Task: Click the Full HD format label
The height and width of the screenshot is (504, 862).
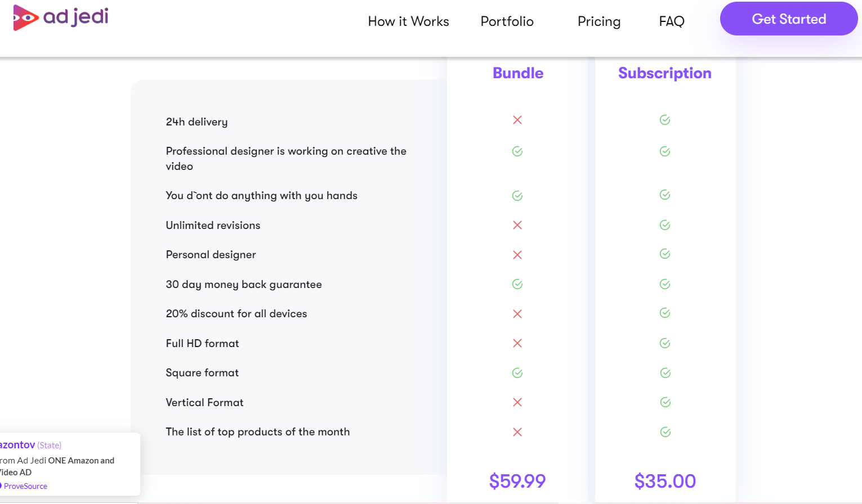Action: coord(202,343)
